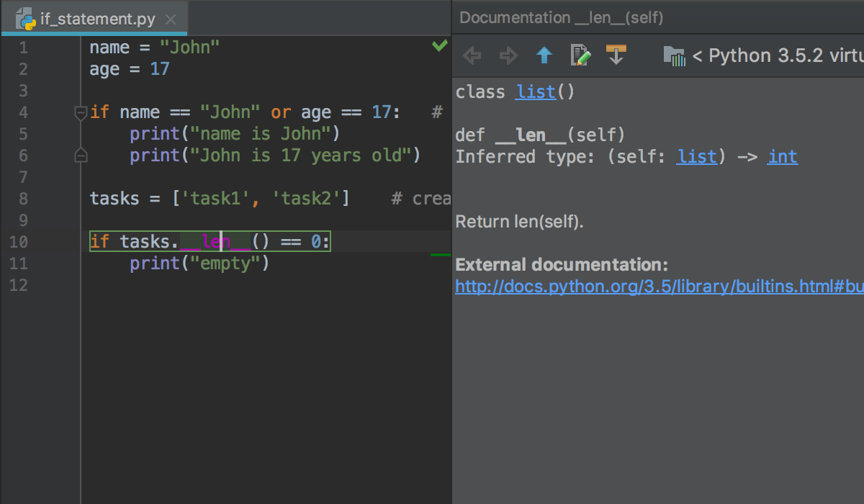
Task: Click the Back arrow in Documentation toolbar
Action: (x=472, y=55)
